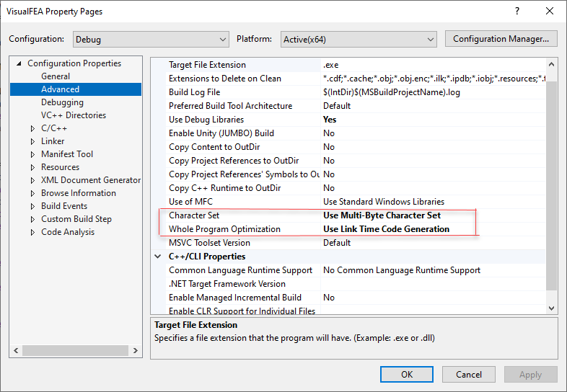Select the Linker tree label
Viewport: 567px width, 392px height.
[x=53, y=141]
